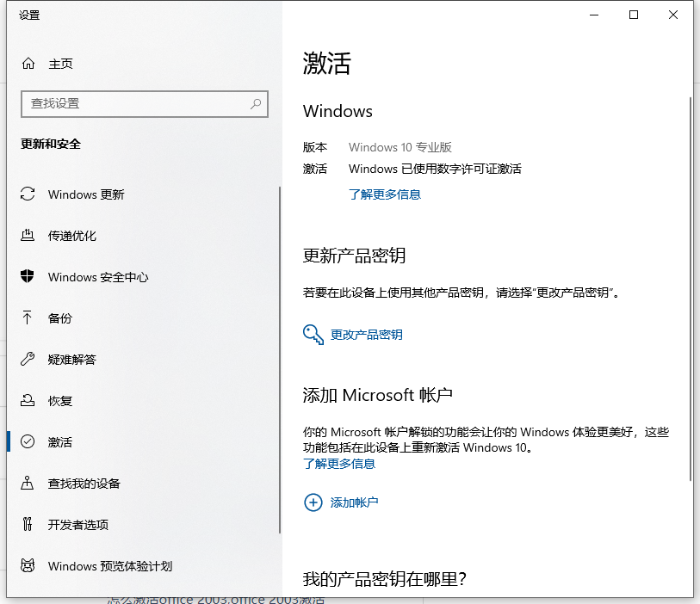Click the Find my device (查找我的设备) icon

click(x=28, y=483)
